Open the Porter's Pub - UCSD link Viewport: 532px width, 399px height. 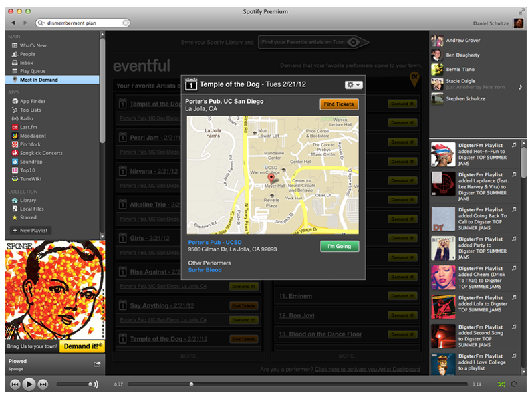(x=215, y=243)
